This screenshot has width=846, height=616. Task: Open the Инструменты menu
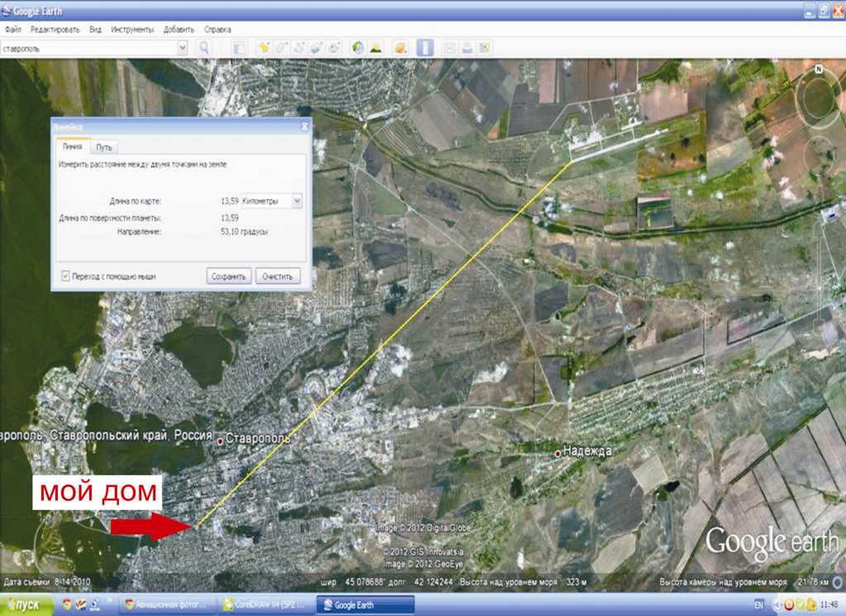tap(132, 29)
